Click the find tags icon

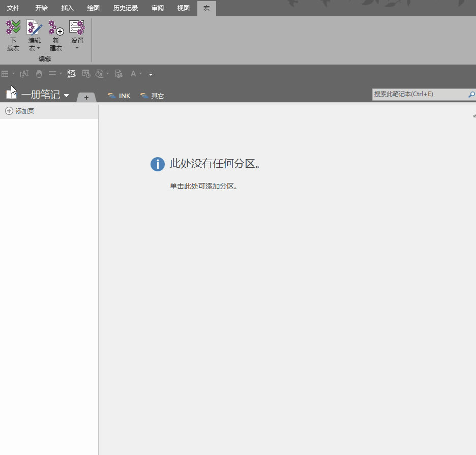pyautogui.click(x=71, y=74)
